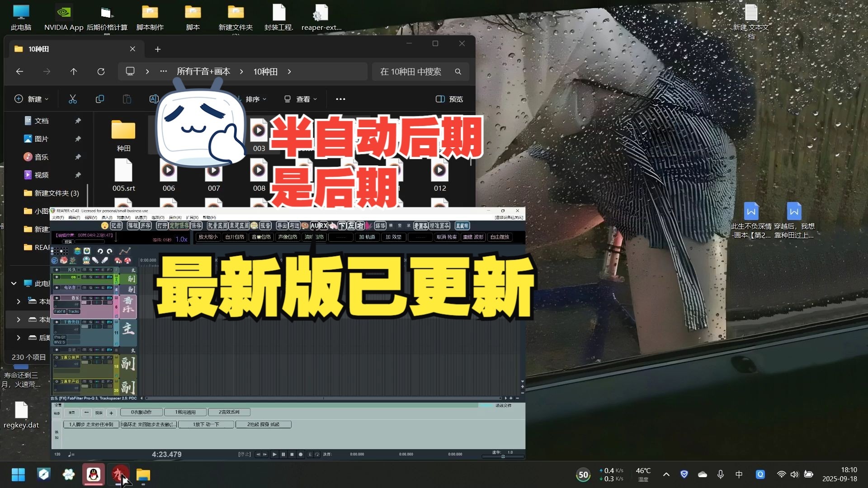Click the undo arrow icon in REAPER

pyautogui.click(x=100, y=251)
